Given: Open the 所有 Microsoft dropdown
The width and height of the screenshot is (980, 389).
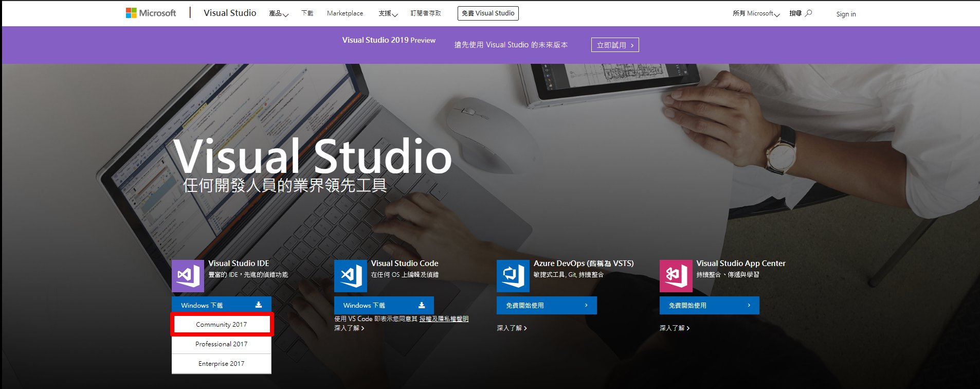Looking at the screenshot, I should (756, 13).
